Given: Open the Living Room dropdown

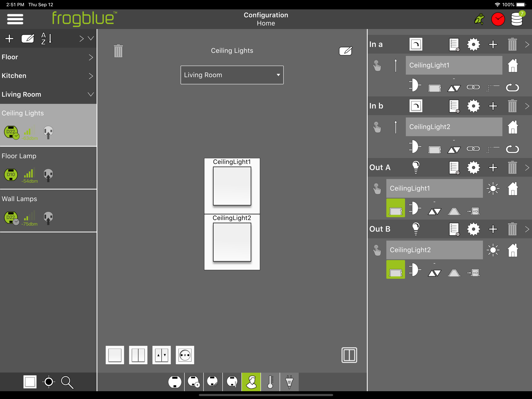Looking at the screenshot, I should tap(232, 75).
